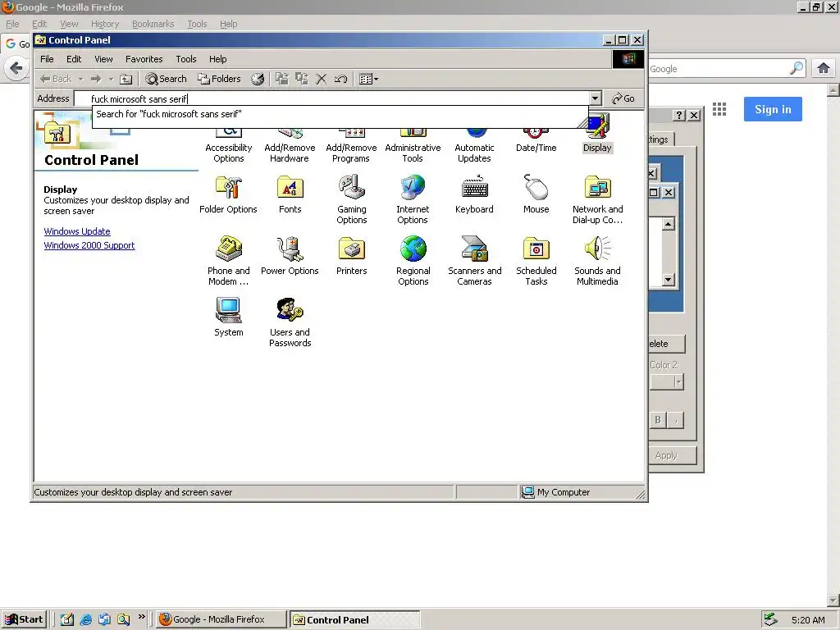Screen dimensions: 840x630
Task: Open Add/Remove Programs
Action: pos(351,146)
